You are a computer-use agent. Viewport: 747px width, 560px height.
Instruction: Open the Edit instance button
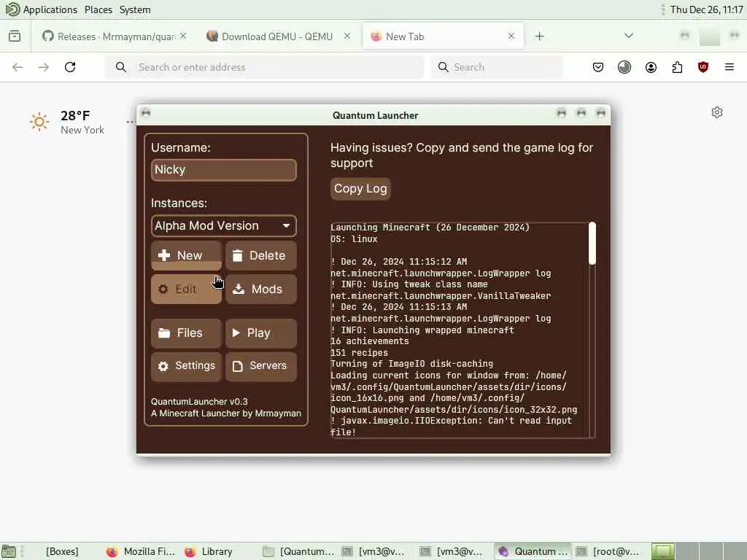click(x=186, y=289)
